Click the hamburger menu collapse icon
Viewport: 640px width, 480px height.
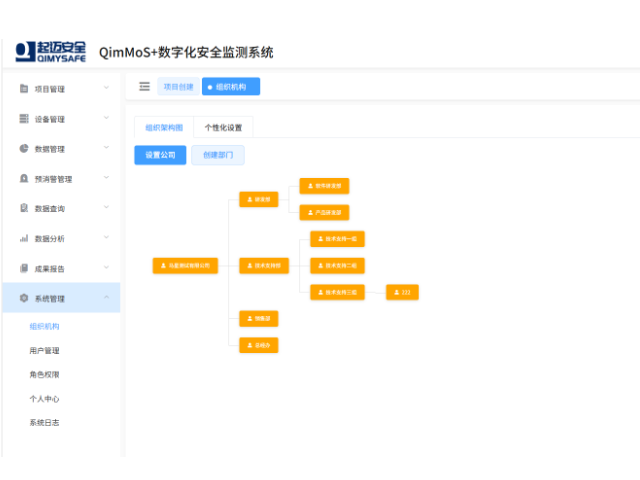tap(144, 87)
